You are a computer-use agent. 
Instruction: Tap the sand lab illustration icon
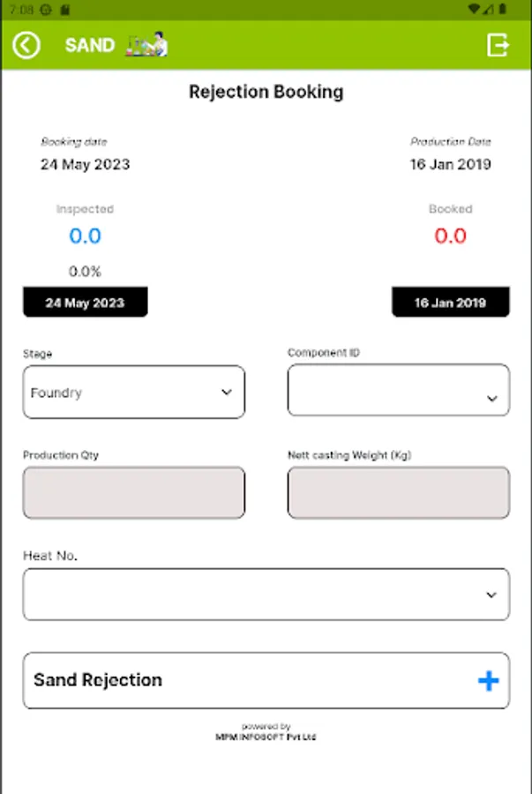coord(147,44)
